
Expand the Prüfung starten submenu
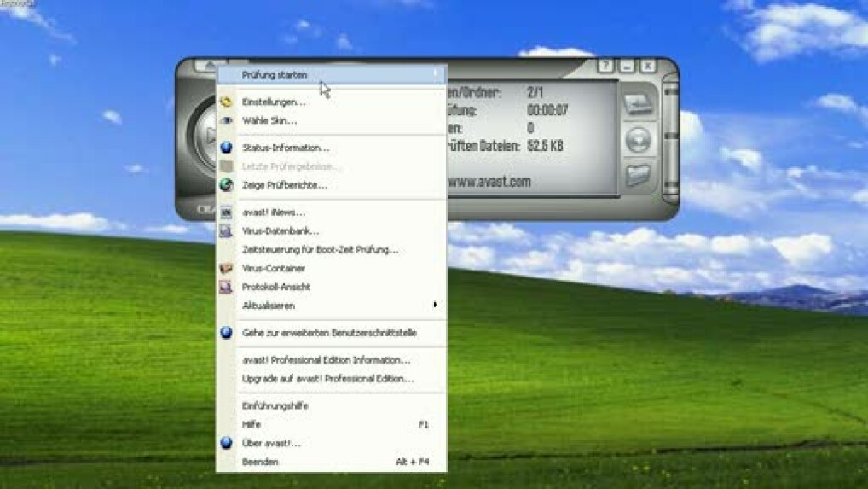[x=435, y=75]
